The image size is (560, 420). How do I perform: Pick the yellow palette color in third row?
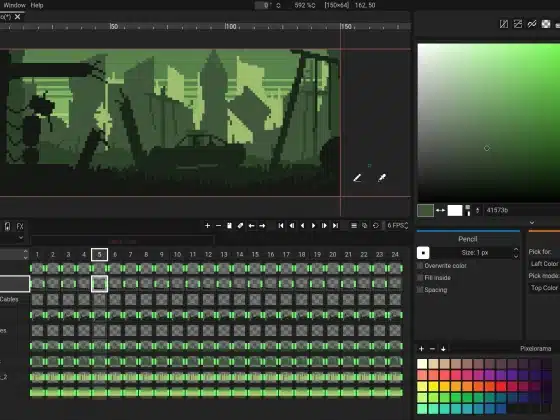(433, 386)
